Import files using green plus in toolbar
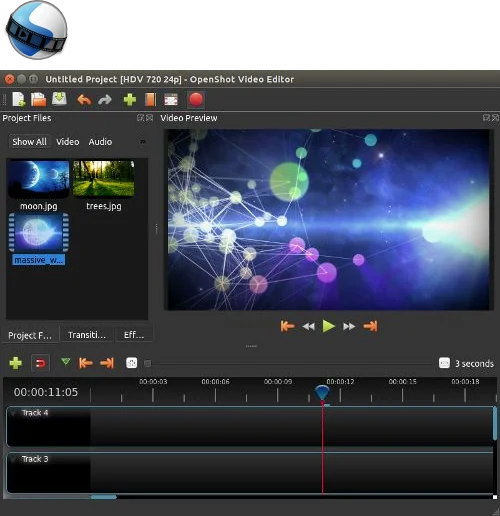The image size is (500, 516). 130,100
